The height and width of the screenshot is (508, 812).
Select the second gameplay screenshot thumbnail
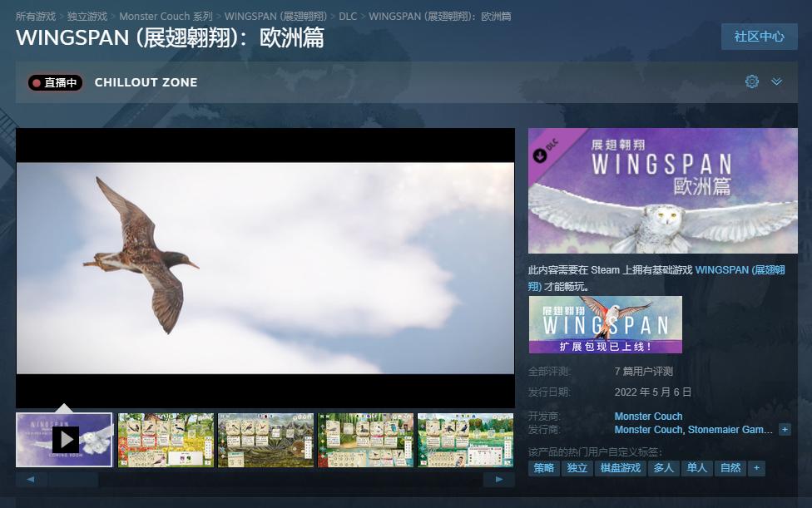pyautogui.click(x=165, y=440)
